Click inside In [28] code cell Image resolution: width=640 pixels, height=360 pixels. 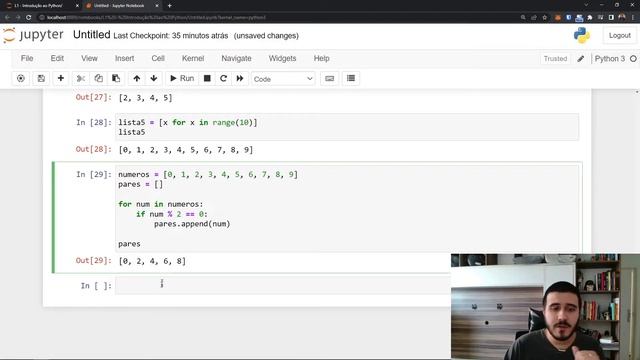pos(347,127)
